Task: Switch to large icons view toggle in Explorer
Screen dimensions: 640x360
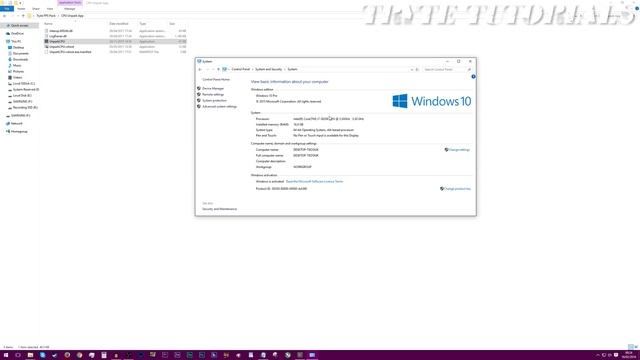Action: pos(636,347)
